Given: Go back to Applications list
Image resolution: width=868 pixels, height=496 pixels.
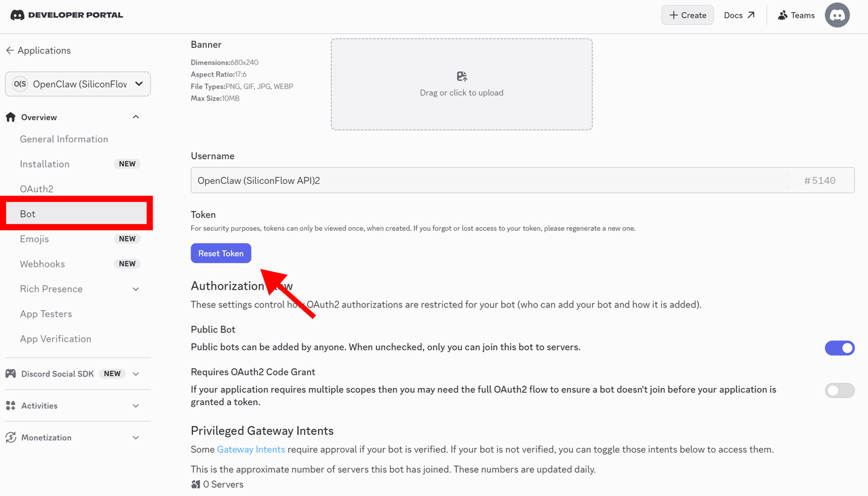Looking at the screenshot, I should click(38, 50).
